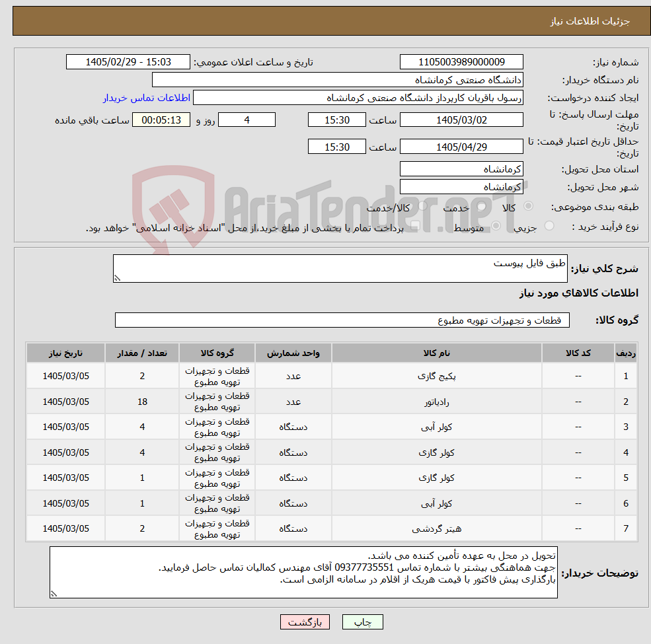Click the تعداد / مقدار column header
This screenshot has height=644, width=651.
(142, 353)
